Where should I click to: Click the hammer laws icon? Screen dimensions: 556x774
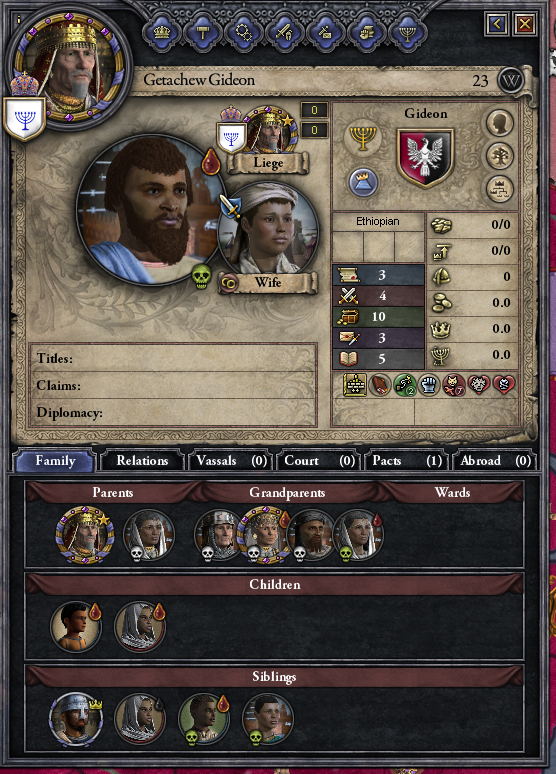tap(202, 33)
